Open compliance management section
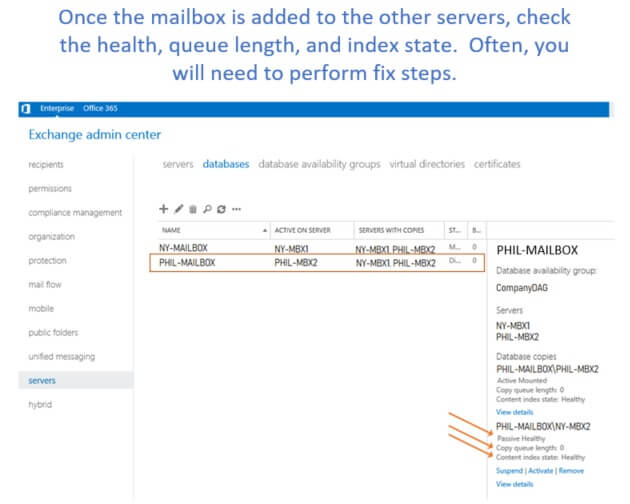This screenshot has height=504, width=630. [x=75, y=213]
